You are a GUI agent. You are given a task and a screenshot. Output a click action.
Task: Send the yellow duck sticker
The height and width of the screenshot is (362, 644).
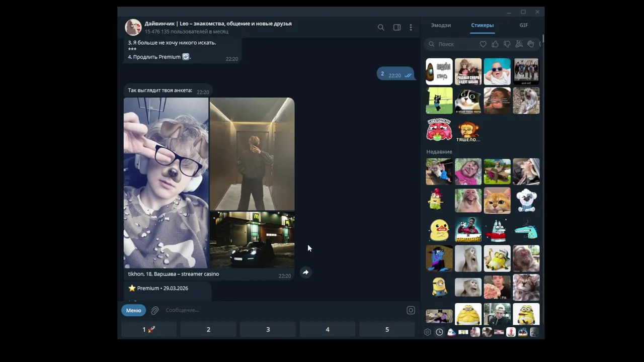point(439,230)
